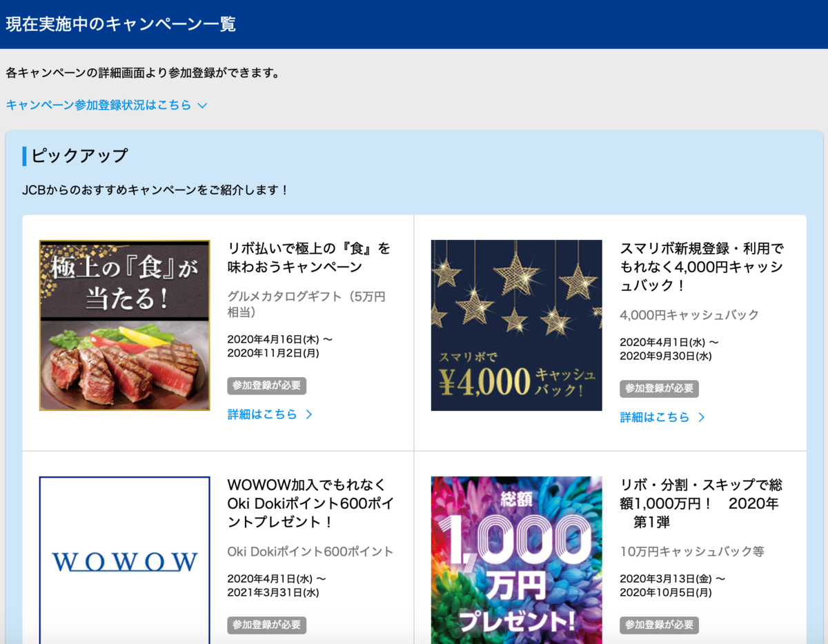Click the ピックアップ section heading
The width and height of the screenshot is (828, 644).
click(x=80, y=156)
